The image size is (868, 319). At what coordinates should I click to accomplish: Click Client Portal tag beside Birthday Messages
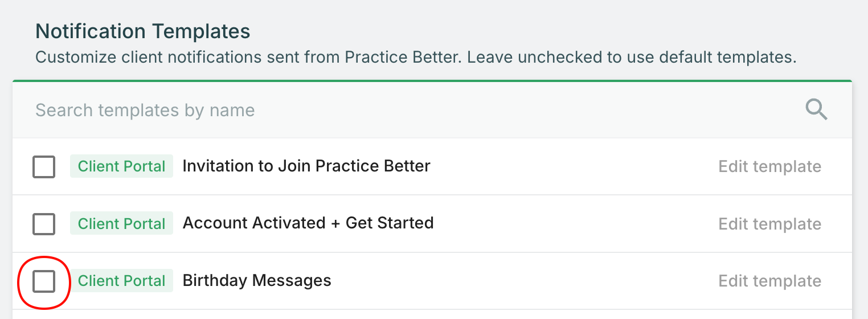pos(121,281)
